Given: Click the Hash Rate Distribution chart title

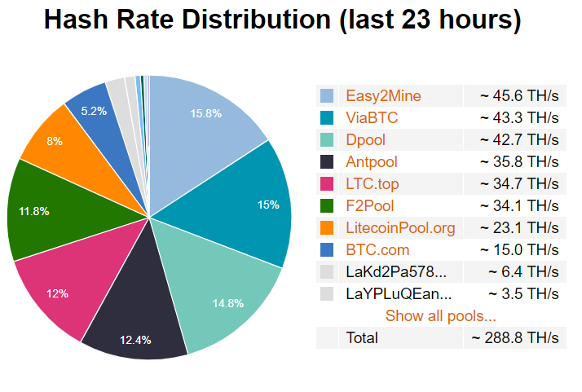Looking at the screenshot, I should click(x=283, y=20).
